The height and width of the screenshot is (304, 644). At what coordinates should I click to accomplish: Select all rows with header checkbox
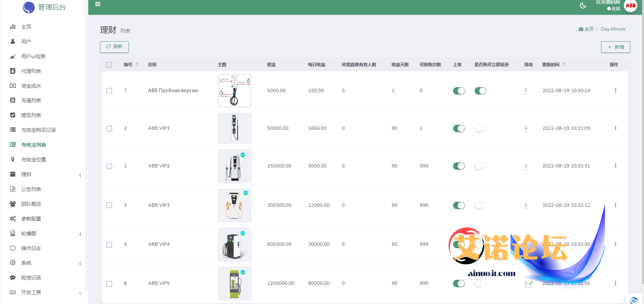109,65
